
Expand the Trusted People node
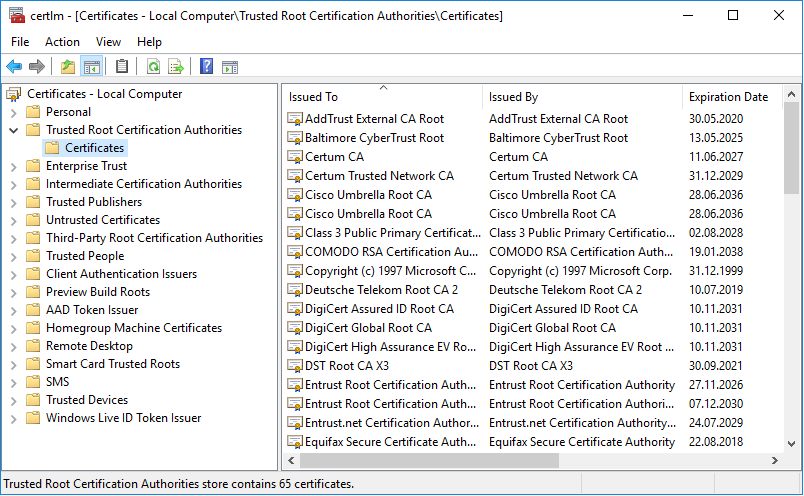13,256
